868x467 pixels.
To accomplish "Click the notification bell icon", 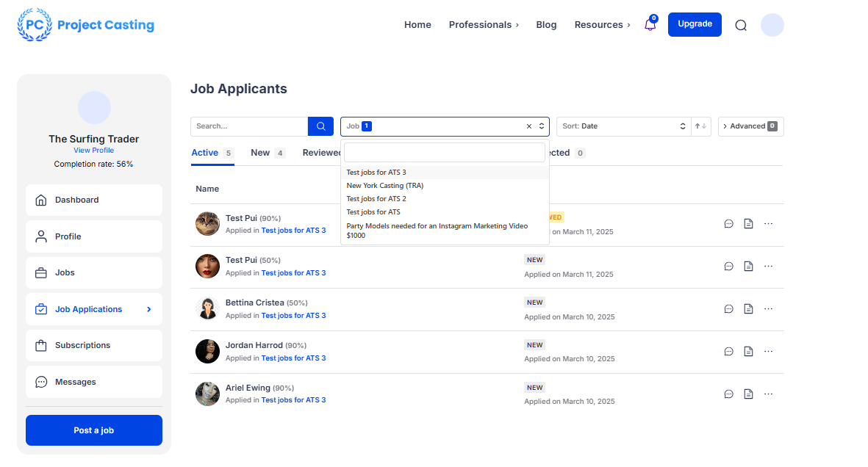I will click(650, 25).
